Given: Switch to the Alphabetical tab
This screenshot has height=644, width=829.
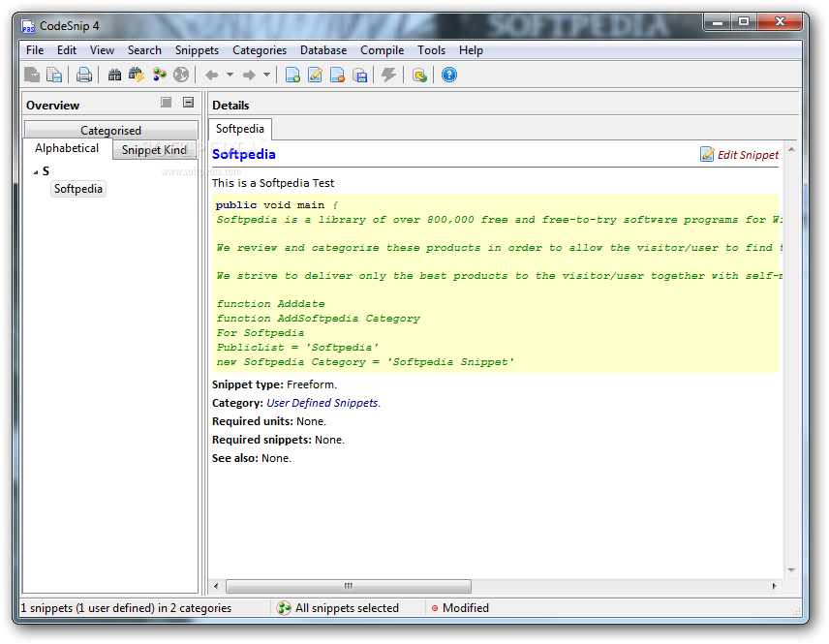Looking at the screenshot, I should pyautogui.click(x=67, y=148).
